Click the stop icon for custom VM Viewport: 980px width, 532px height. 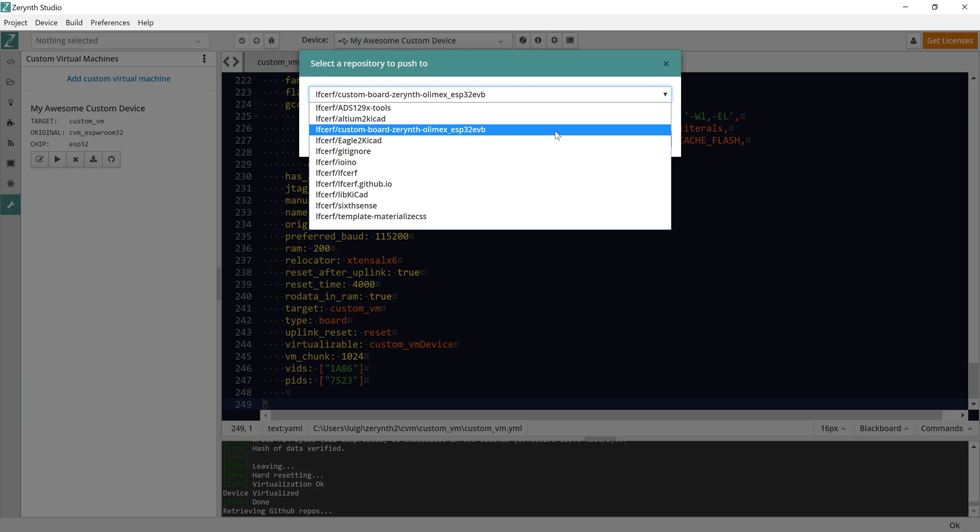coord(75,159)
